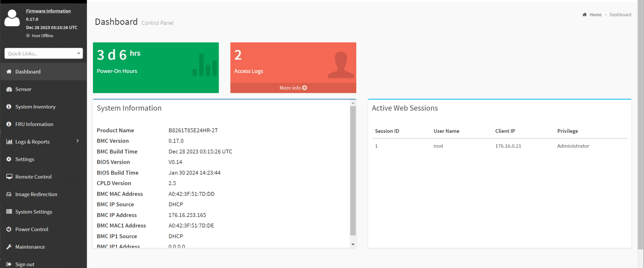This screenshot has height=268, width=644.
Task: Click the System Information scroll down arrow
Action: [x=353, y=245]
